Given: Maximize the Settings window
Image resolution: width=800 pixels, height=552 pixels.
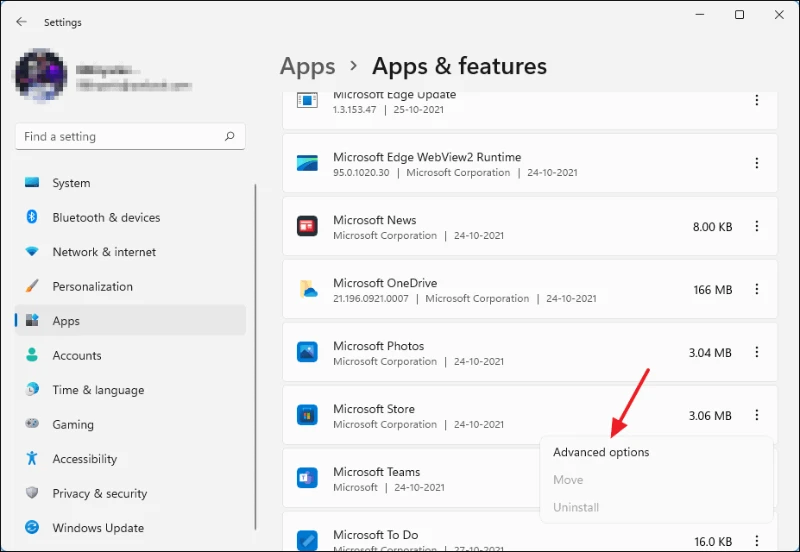Looking at the screenshot, I should [739, 15].
